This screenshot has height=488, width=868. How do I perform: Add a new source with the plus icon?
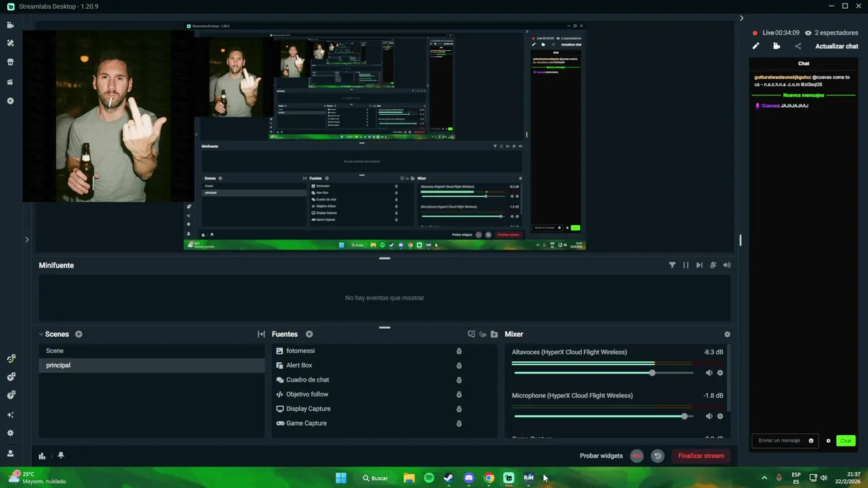[309, 334]
